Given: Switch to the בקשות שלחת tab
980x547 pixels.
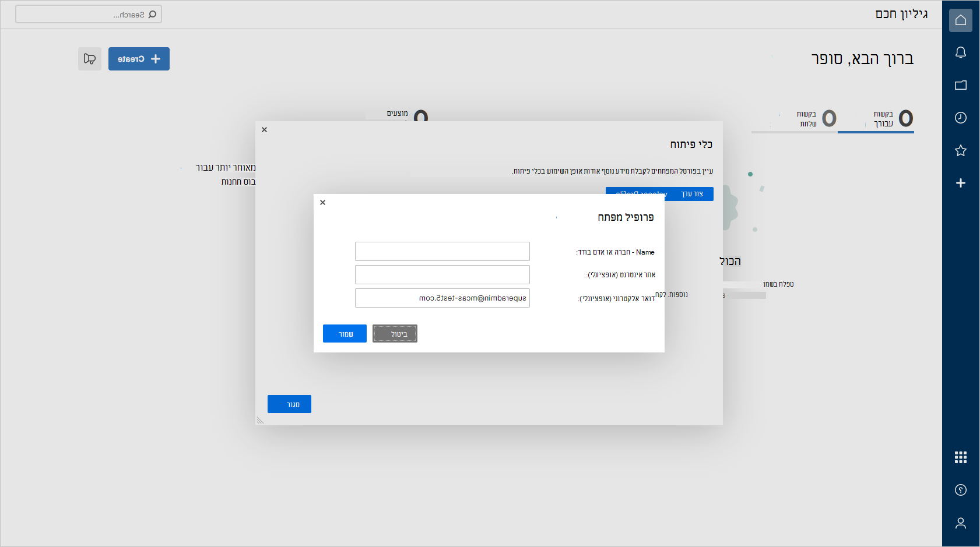Looking at the screenshot, I should tap(795, 119).
